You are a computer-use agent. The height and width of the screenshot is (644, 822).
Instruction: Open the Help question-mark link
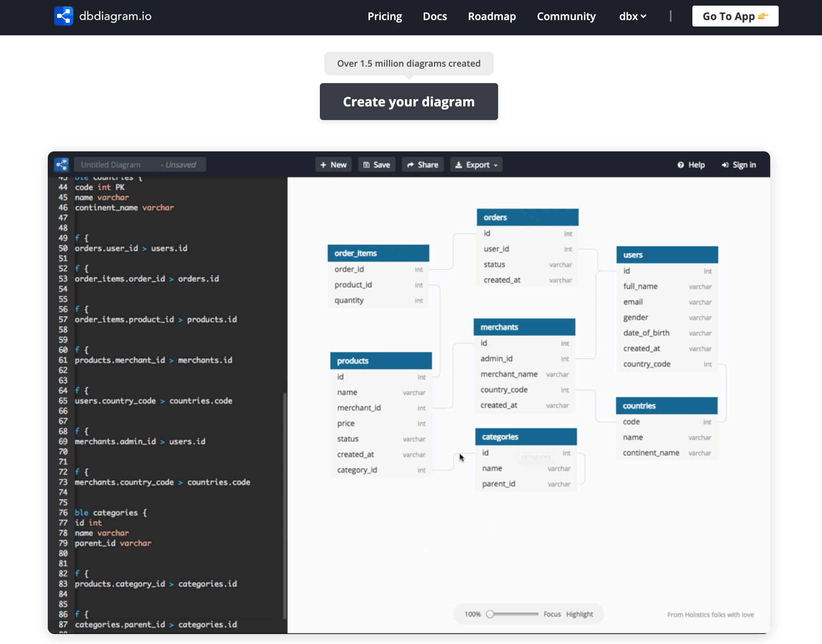click(x=691, y=165)
